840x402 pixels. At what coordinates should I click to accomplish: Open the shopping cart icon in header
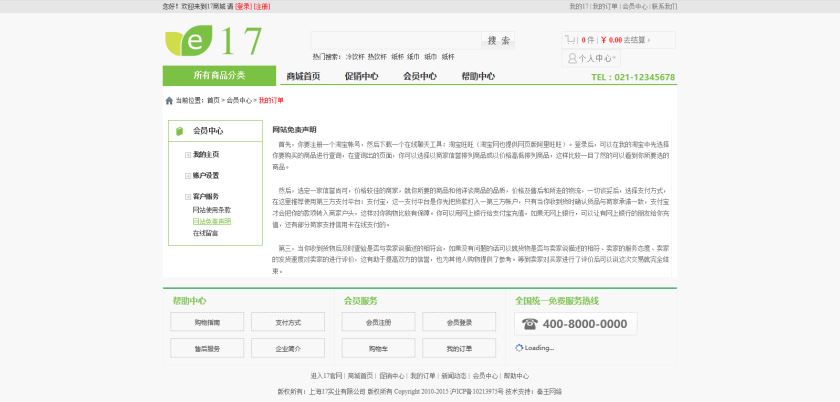click(x=571, y=40)
